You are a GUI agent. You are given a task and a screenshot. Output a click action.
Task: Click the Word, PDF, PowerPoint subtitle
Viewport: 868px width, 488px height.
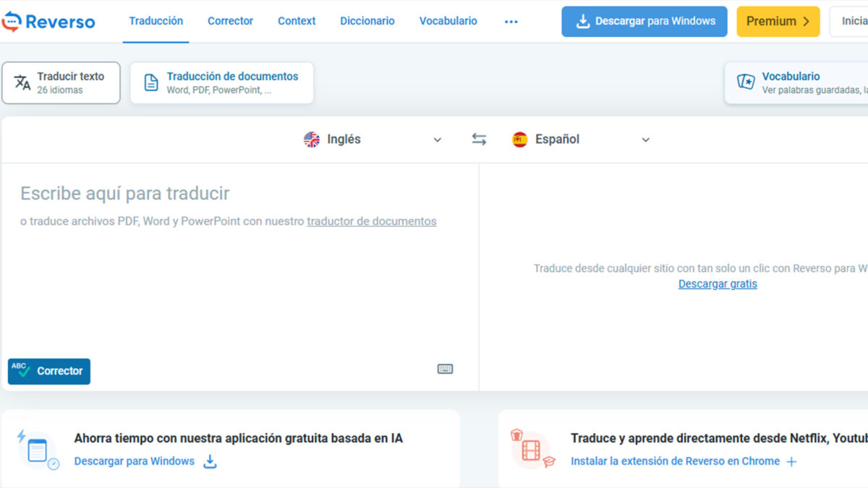[x=219, y=90]
